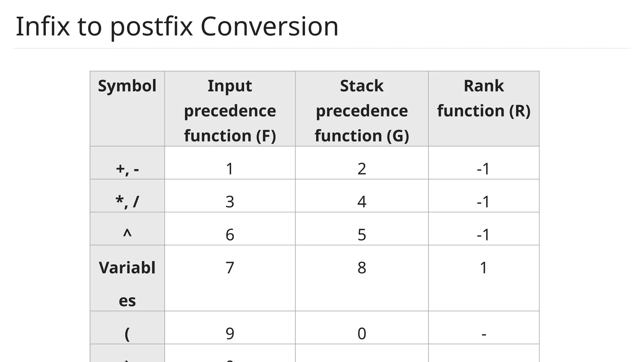The height and width of the screenshot is (362, 644).
Task: Select input precedence value 6 for caret
Action: tap(230, 235)
